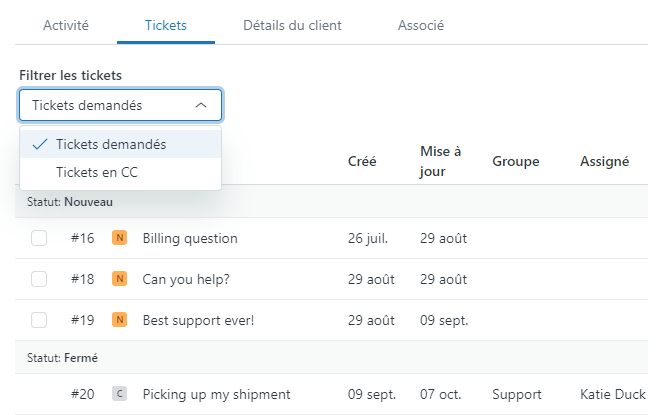
Task: Open the Can you help? ticket
Action: (186, 279)
